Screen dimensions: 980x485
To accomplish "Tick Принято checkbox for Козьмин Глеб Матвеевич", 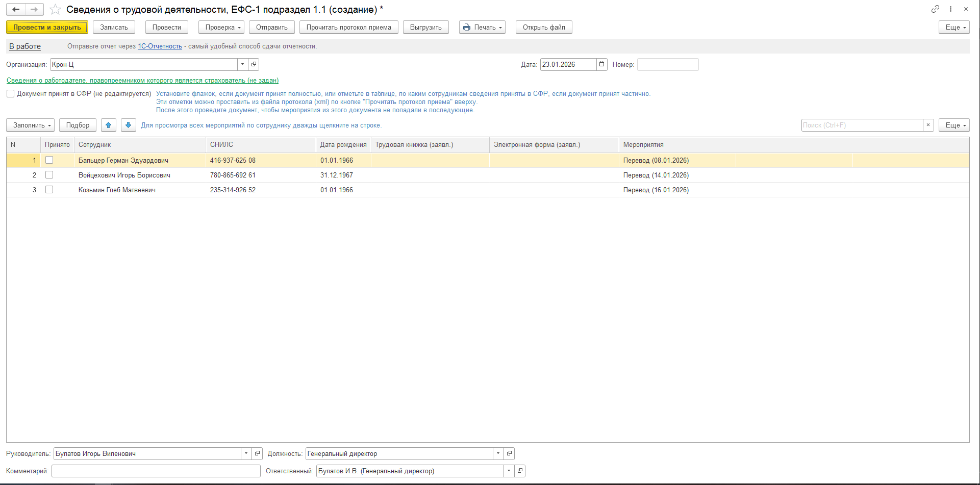I will [49, 190].
